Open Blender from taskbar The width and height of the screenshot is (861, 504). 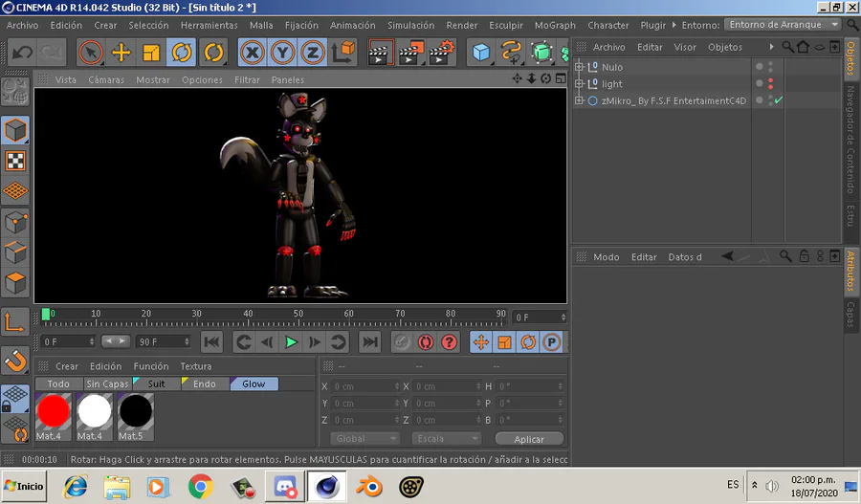point(369,487)
